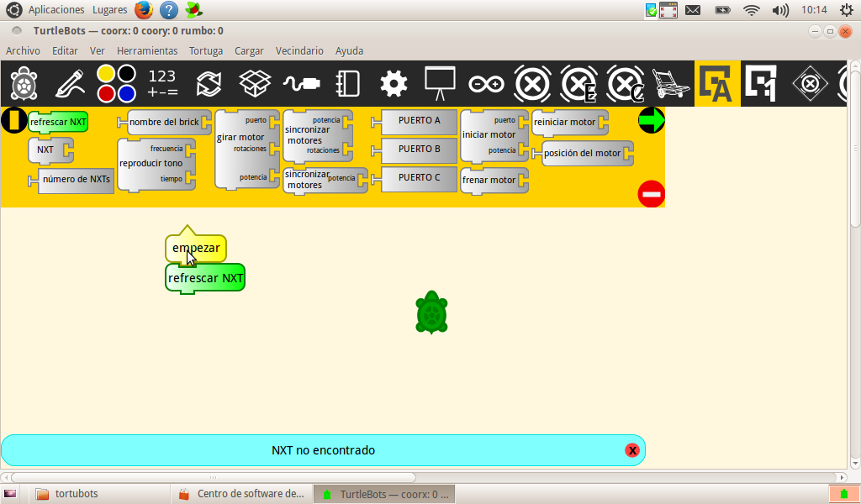The width and height of the screenshot is (861, 504).
Task: Click the horizontal scrollbar thumb
Action: (x=213, y=477)
